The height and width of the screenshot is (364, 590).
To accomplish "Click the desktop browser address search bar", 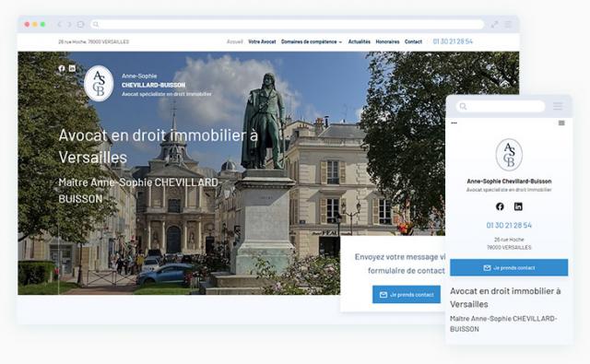I will [287, 25].
